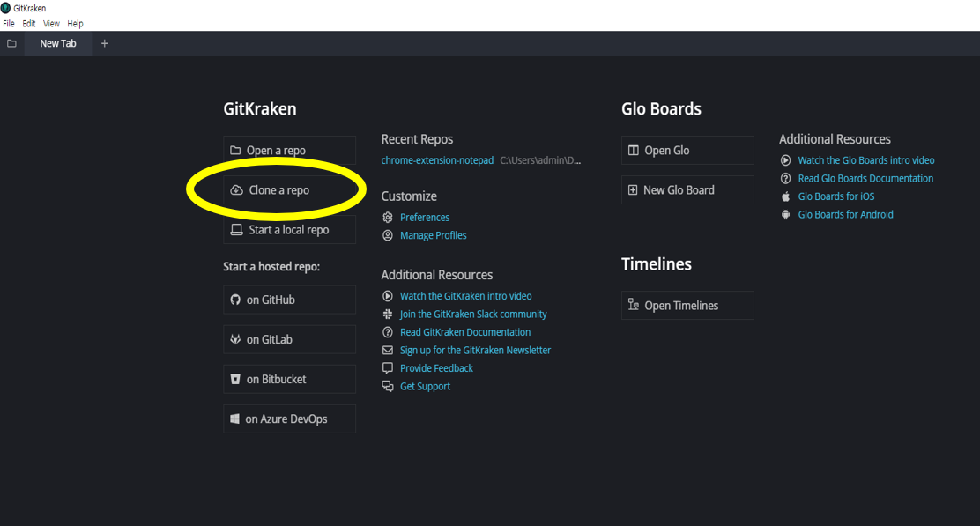Screen dimensions: 980x526
Task: Read Glo Boards Documentation link
Action: click(x=865, y=179)
